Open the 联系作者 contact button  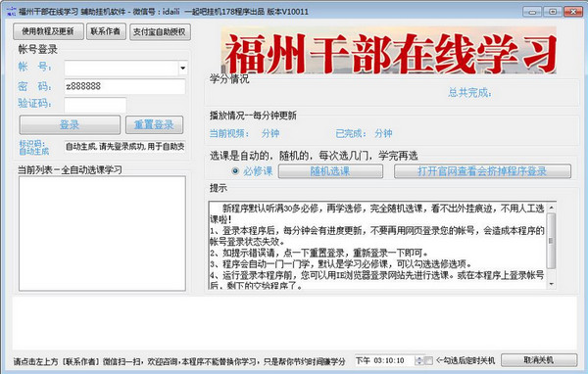click(x=106, y=31)
